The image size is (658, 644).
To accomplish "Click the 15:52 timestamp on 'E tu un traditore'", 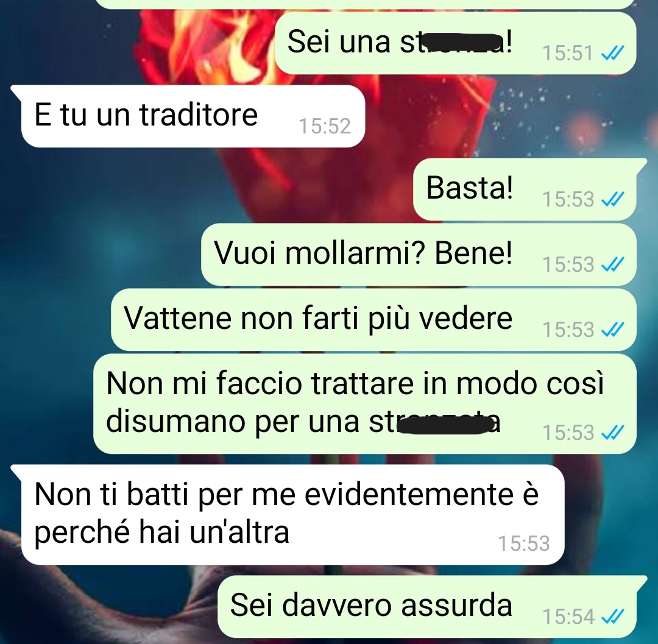I will pos(325,126).
